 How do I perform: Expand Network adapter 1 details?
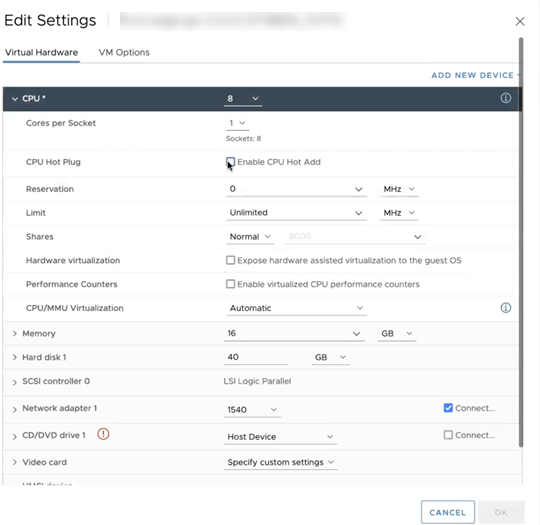pyautogui.click(x=14, y=409)
